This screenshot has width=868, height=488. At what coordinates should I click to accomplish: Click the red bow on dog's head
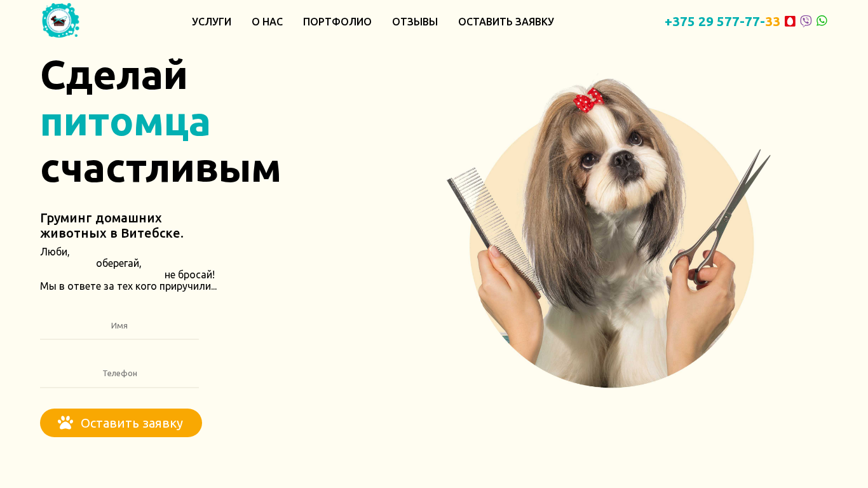588,100
